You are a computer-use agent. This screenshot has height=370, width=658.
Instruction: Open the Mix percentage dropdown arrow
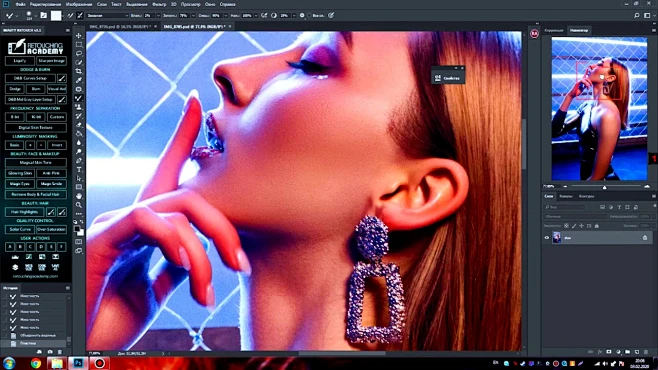(225, 16)
